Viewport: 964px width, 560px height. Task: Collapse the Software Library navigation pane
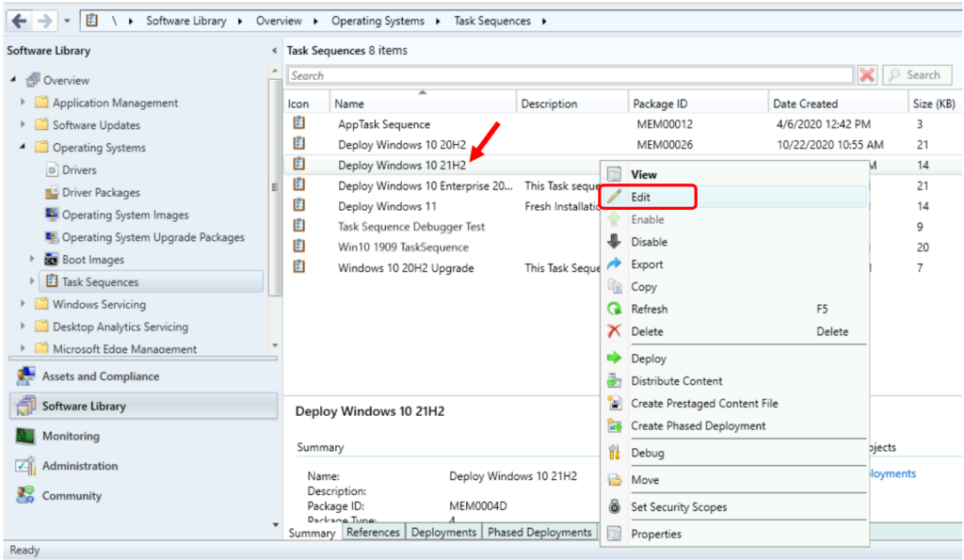(274, 51)
